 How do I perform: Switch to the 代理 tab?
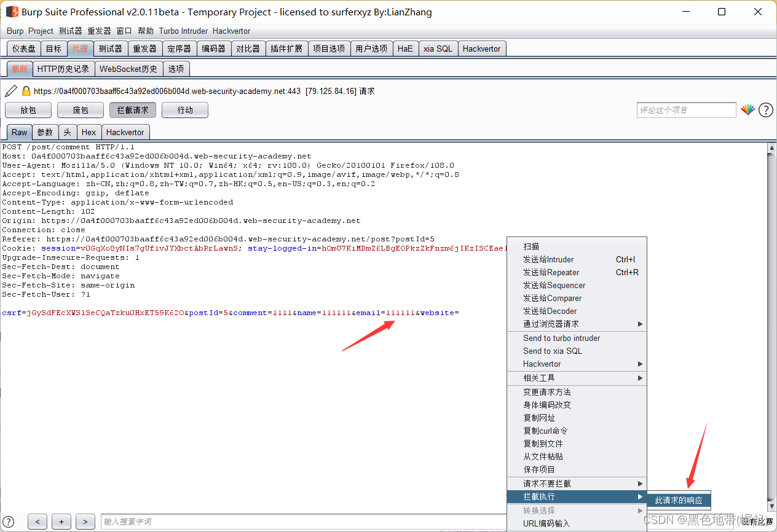[x=80, y=49]
